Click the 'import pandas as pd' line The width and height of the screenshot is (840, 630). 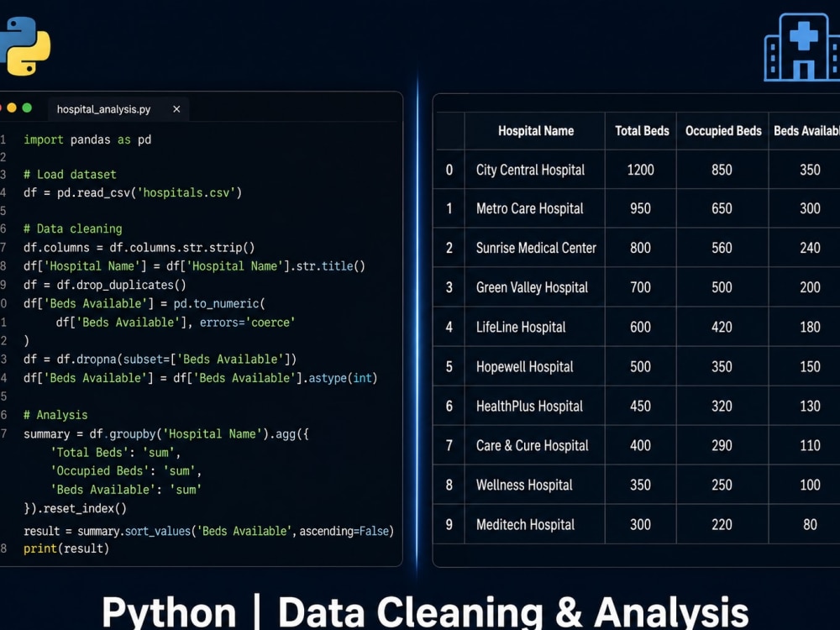[x=87, y=139]
